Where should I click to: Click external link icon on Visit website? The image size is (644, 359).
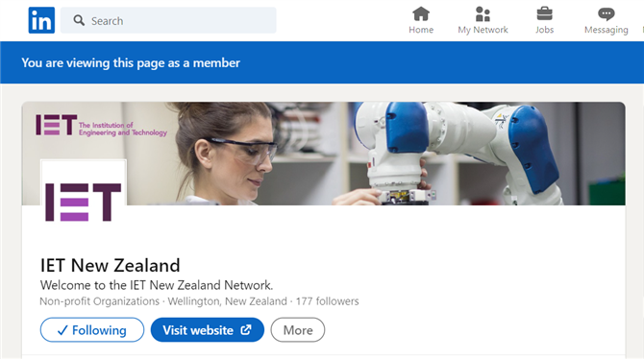point(246,329)
